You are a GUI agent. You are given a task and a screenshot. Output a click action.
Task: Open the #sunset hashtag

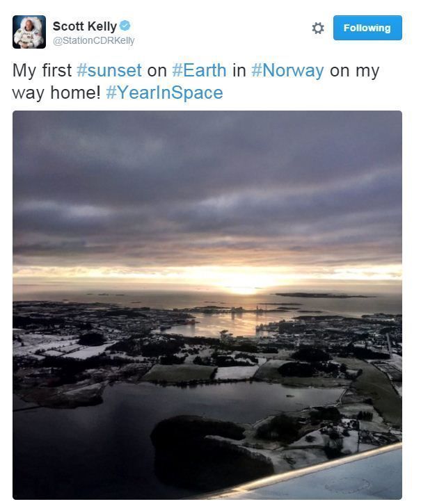pyautogui.click(x=109, y=70)
